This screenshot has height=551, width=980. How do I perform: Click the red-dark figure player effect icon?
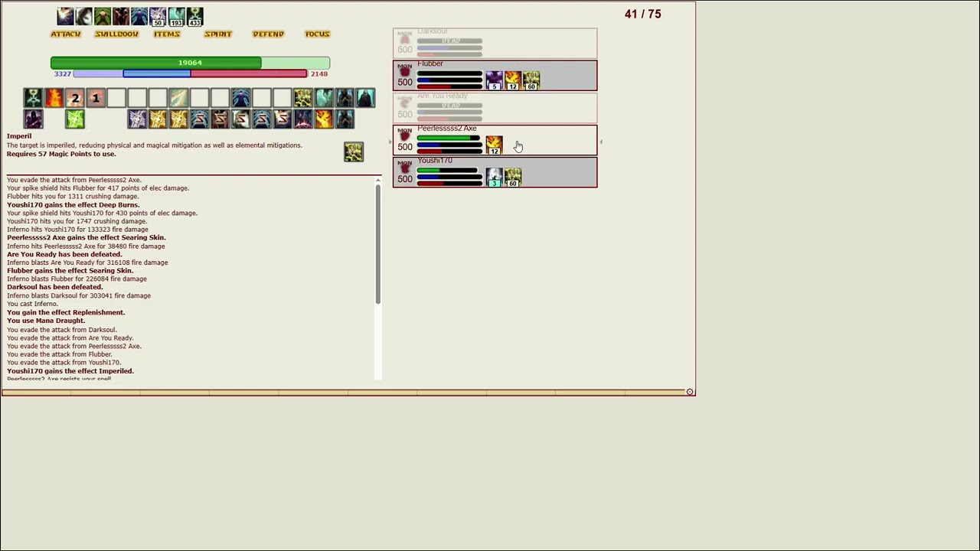(x=120, y=16)
